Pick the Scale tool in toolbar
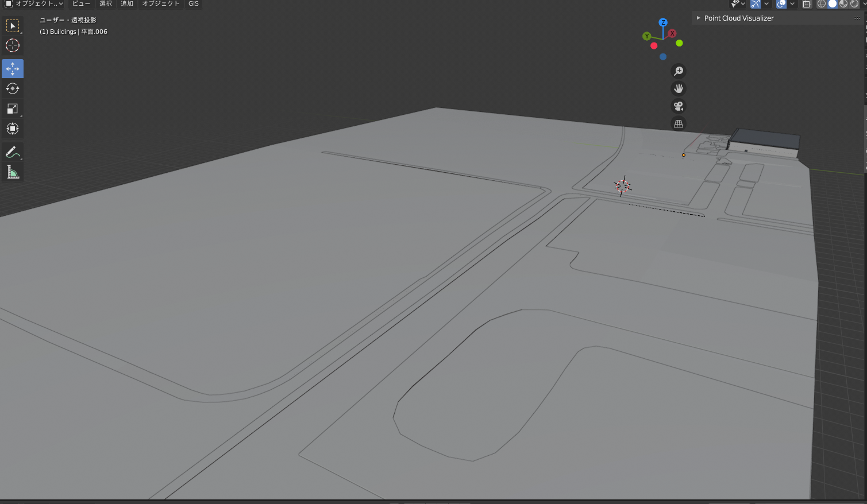Image resolution: width=867 pixels, height=504 pixels. [x=13, y=108]
